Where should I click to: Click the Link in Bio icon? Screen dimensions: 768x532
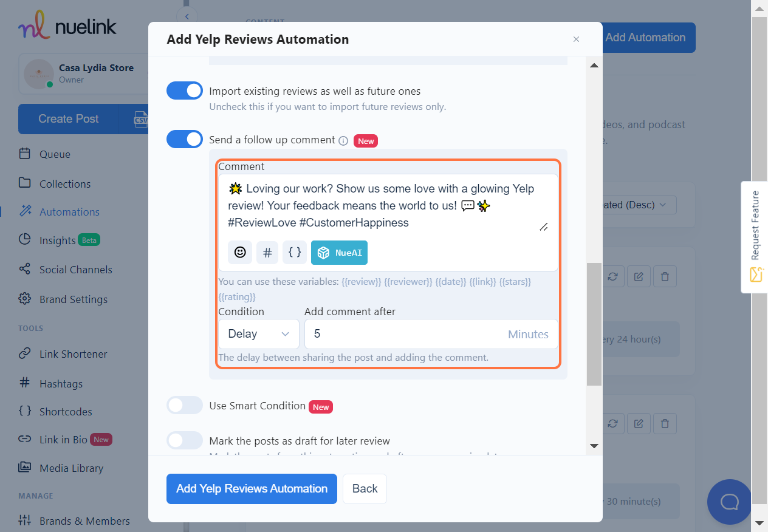pos(25,439)
